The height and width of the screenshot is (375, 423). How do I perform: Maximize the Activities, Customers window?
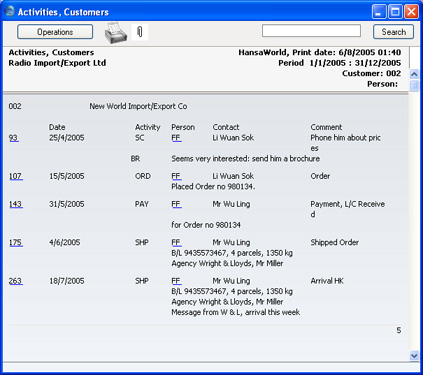(395, 12)
